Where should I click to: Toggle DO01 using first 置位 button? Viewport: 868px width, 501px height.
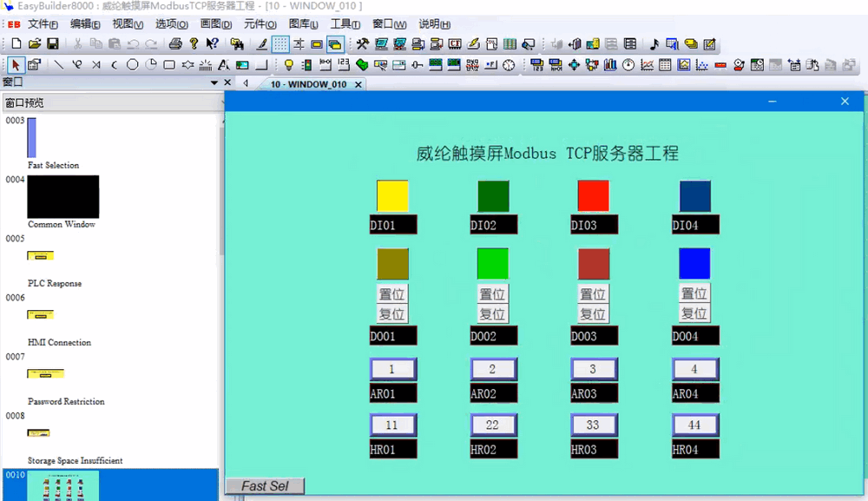tap(392, 293)
